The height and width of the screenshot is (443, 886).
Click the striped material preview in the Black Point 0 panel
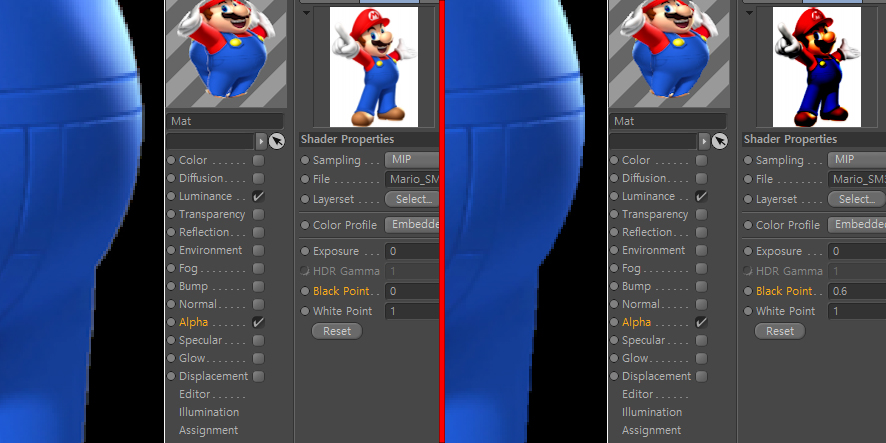coord(226,53)
